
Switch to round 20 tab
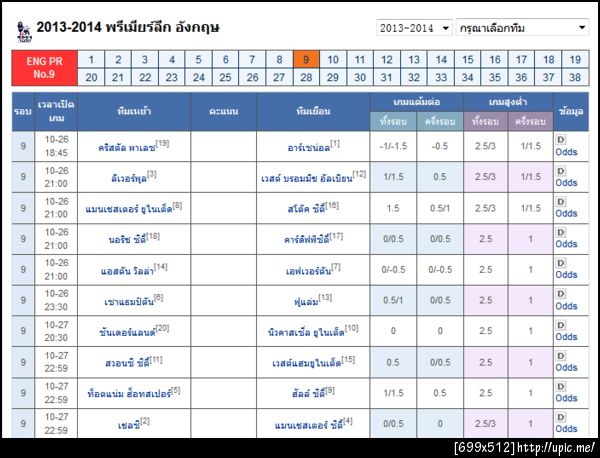pos(91,77)
